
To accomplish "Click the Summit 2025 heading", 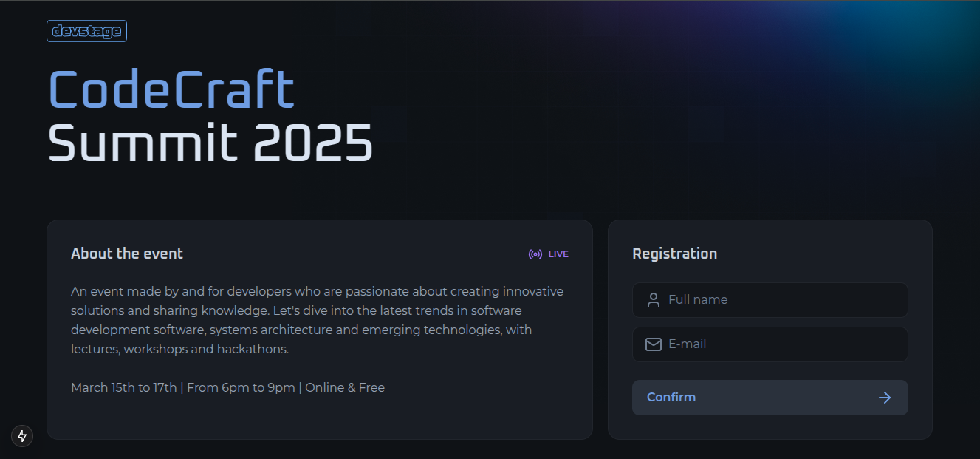I will click(x=210, y=143).
